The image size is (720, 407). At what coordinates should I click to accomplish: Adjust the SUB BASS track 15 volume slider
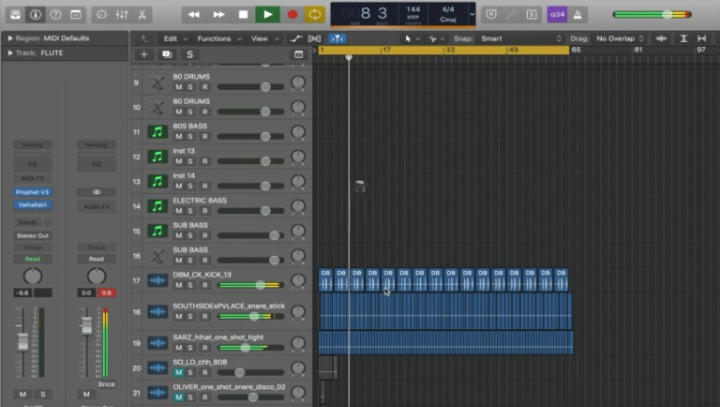click(251, 236)
